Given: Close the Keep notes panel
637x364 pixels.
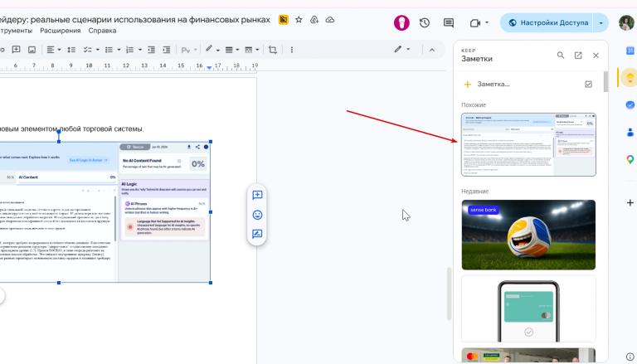Looking at the screenshot, I should tap(596, 56).
